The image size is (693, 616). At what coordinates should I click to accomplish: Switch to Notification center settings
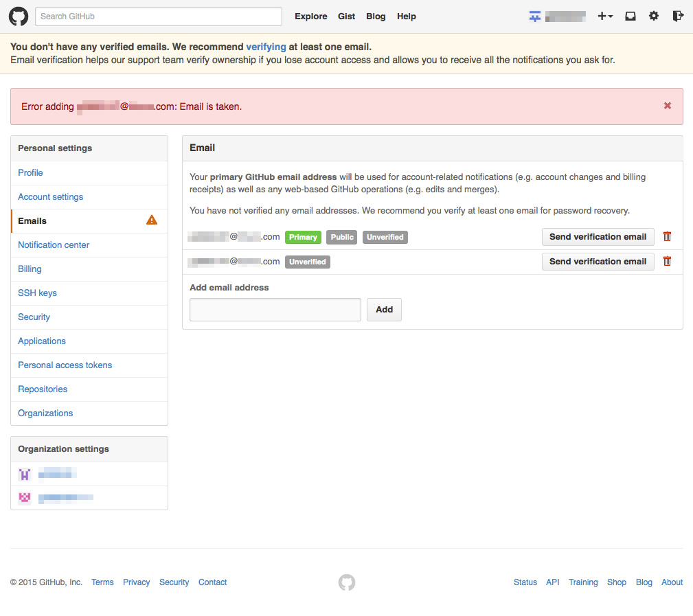pos(54,245)
